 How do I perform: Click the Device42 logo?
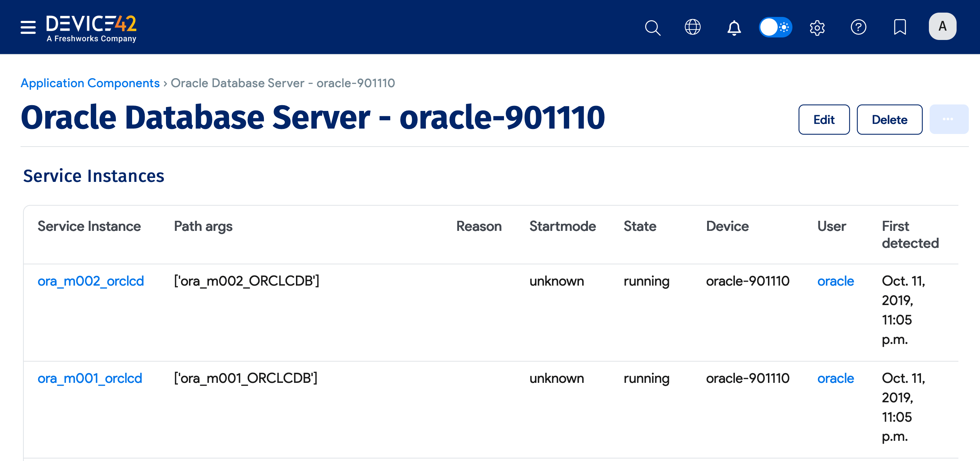click(x=91, y=27)
